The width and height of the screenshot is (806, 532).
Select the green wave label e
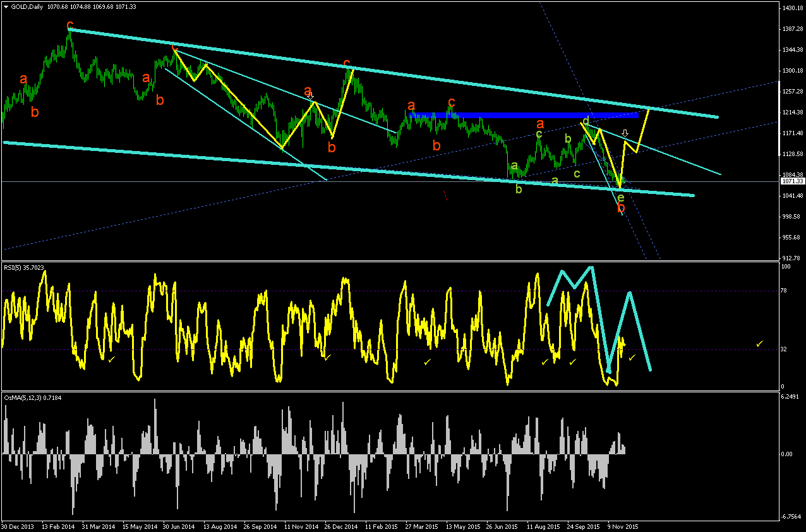coord(621,197)
